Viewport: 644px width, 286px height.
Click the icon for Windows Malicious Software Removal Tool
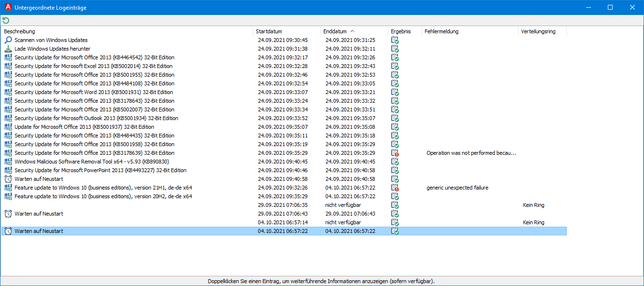click(8, 162)
